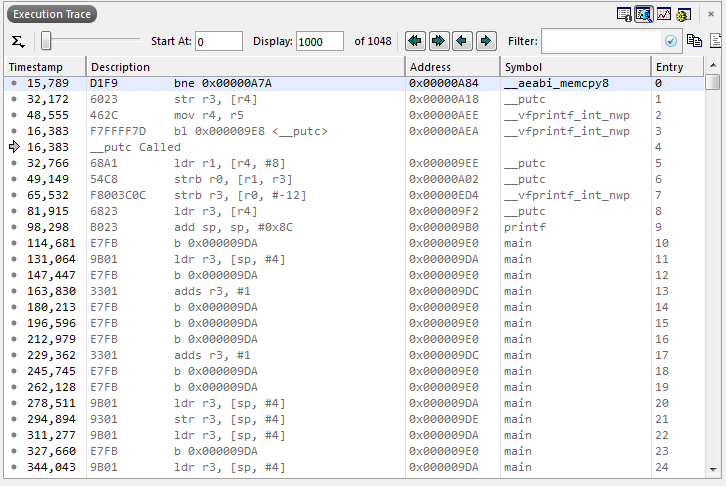Screen dimensions: 726x486
Task: Click the Display count input field
Action: (319, 41)
